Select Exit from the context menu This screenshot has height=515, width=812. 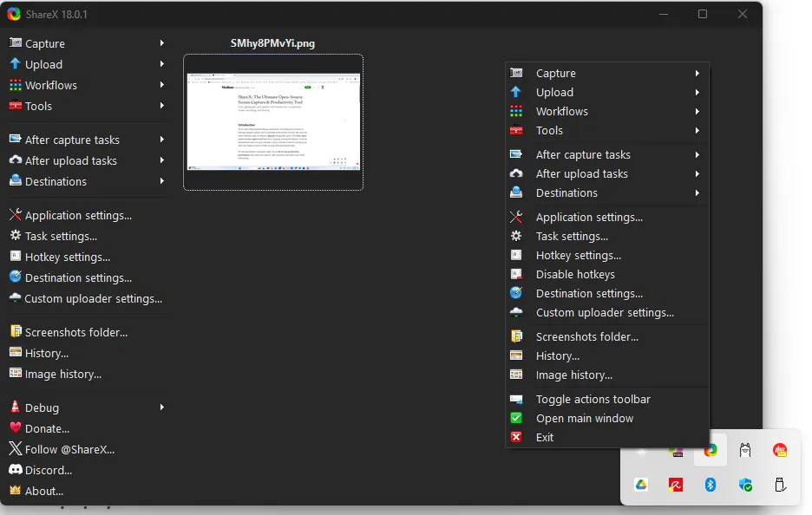544,437
